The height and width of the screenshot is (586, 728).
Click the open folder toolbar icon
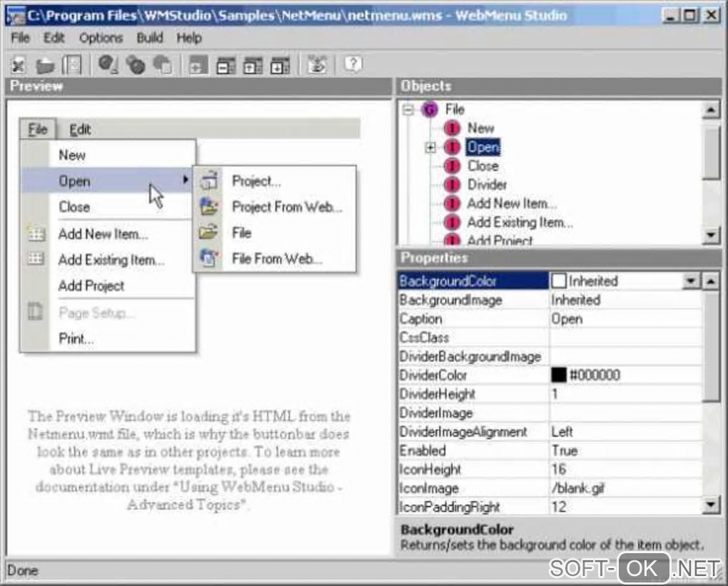tap(46, 65)
